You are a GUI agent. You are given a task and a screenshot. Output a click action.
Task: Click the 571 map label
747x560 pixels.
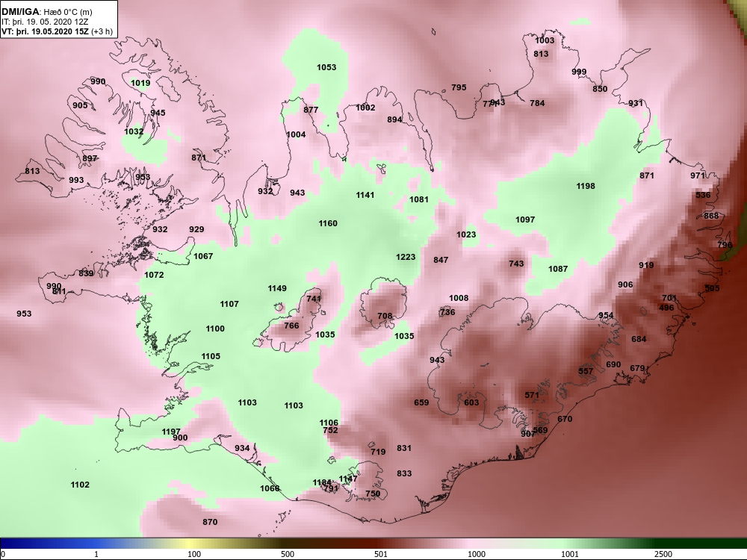coord(532,395)
